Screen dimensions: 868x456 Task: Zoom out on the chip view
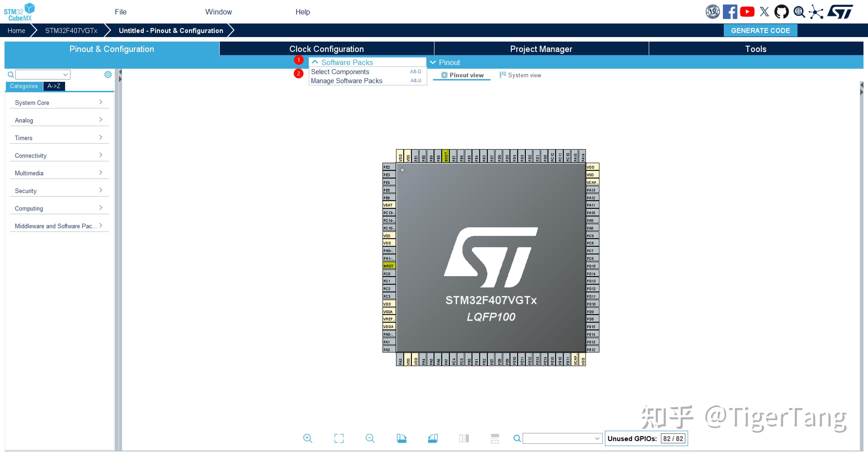point(370,438)
